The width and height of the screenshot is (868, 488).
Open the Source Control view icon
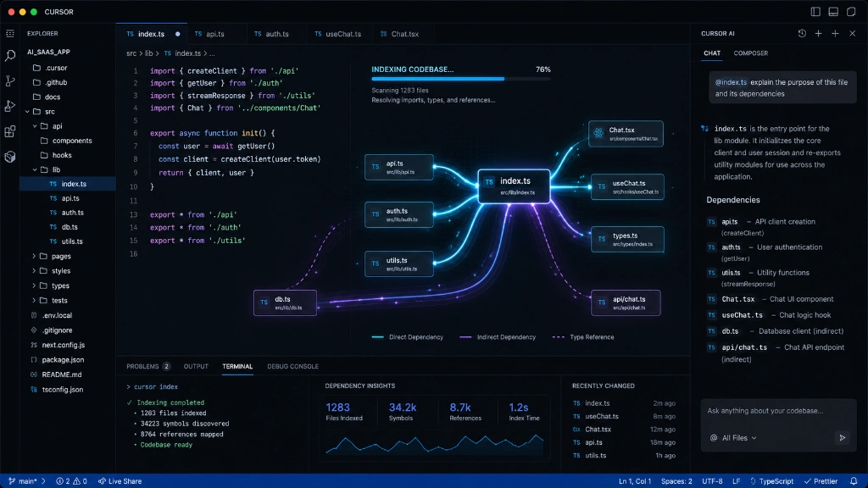click(10, 80)
